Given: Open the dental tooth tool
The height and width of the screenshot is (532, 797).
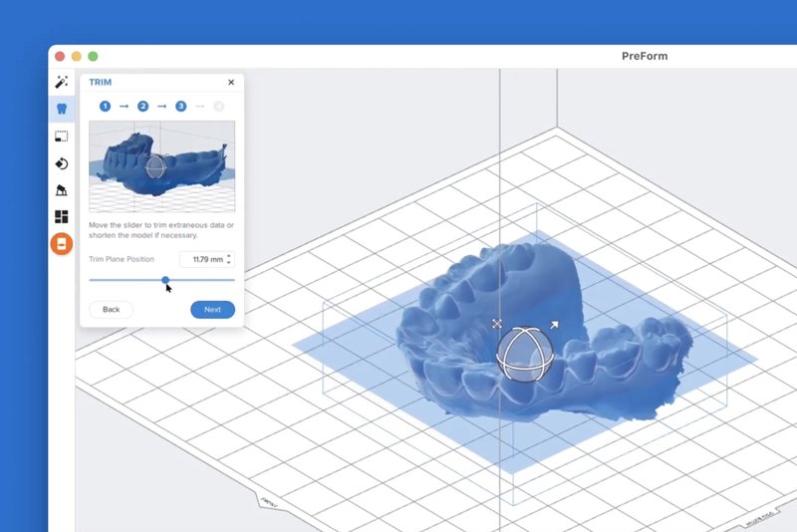Looking at the screenshot, I should [62, 109].
